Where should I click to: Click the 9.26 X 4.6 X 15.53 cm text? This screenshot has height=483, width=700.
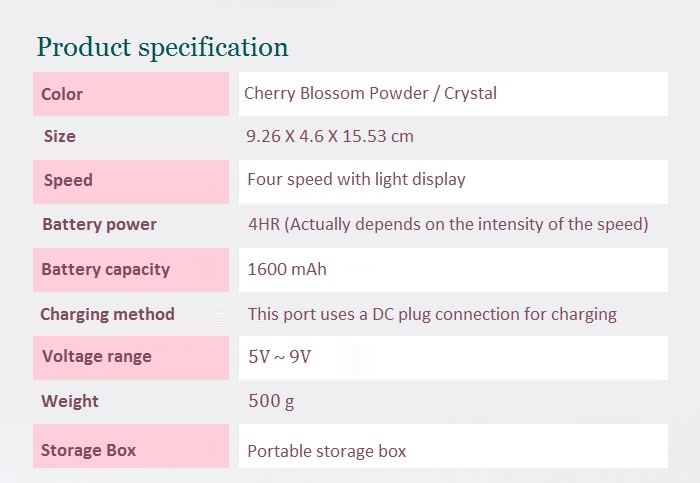point(330,136)
